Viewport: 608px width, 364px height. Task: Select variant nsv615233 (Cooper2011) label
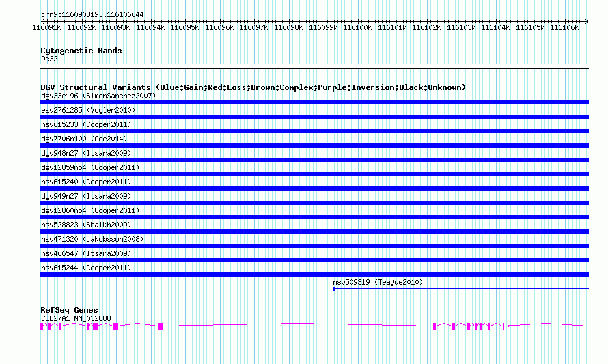click(x=86, y=124)
